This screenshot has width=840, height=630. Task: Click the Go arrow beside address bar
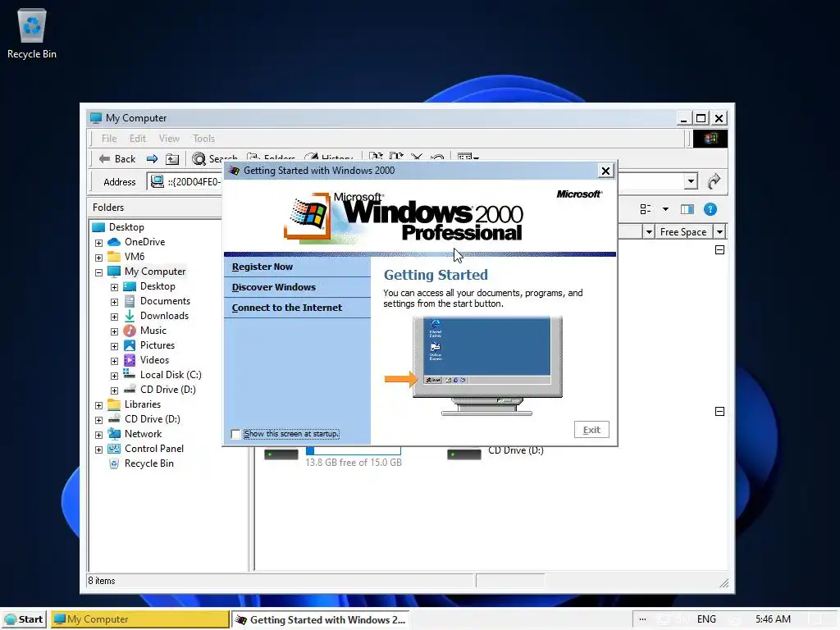click(x=714, y=181)
